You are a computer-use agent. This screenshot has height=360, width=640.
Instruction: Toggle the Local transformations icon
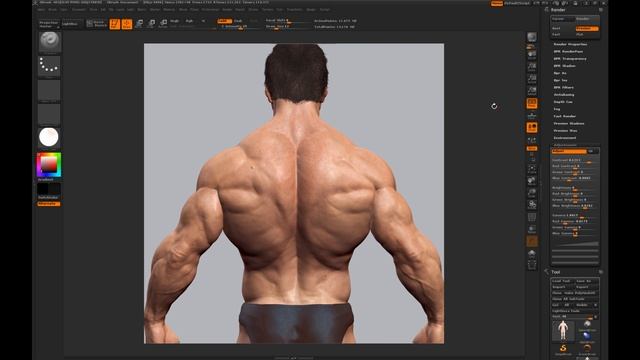click(x=532, y=128)
